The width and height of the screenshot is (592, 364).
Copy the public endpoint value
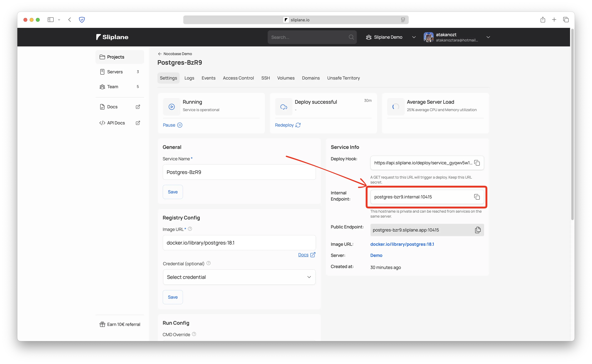pos(478,230)
